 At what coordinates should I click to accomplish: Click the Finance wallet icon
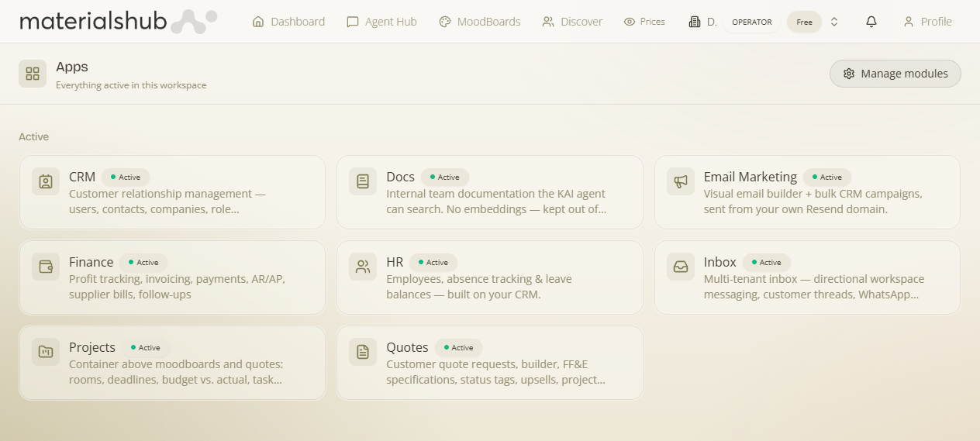(46, 267)
